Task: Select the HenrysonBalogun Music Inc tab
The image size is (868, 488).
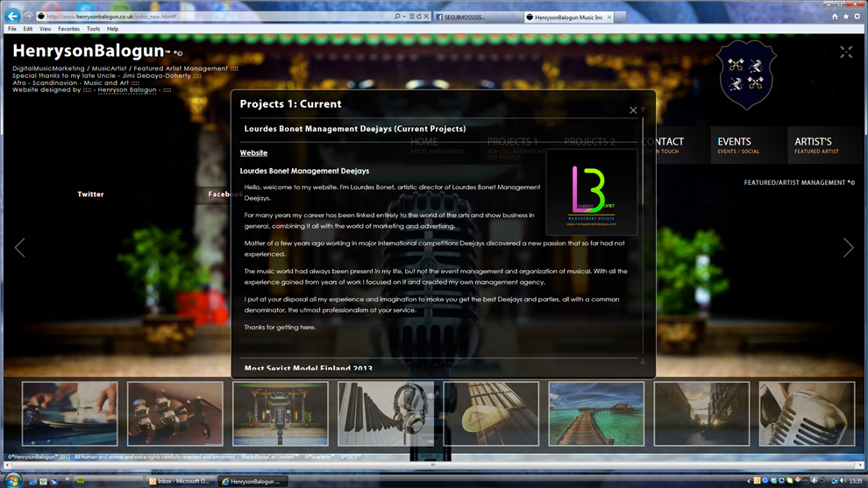Action: coord(568,18)
